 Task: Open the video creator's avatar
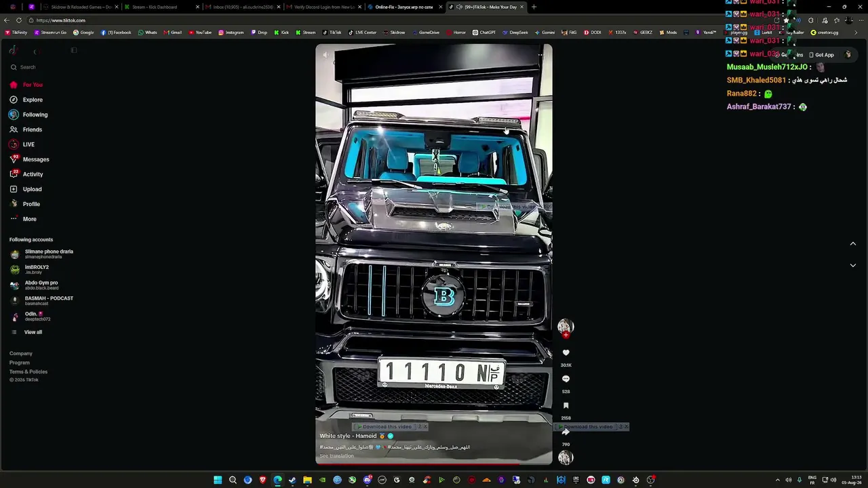click(x=566, y=326)
